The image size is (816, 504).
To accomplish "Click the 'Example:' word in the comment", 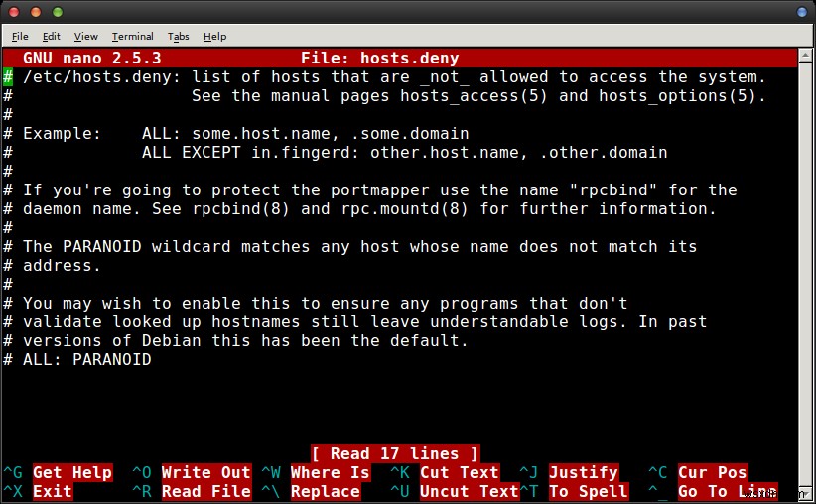I will point(62,133).
